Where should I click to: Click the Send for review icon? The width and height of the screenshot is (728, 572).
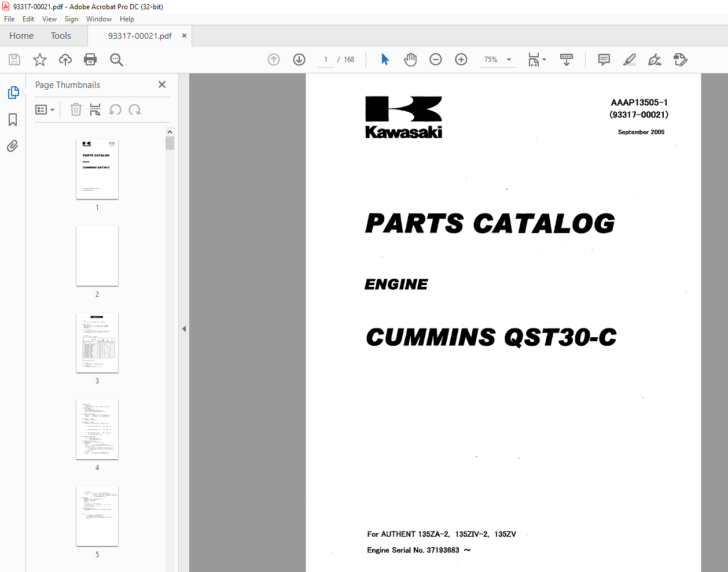coord(681,60)
